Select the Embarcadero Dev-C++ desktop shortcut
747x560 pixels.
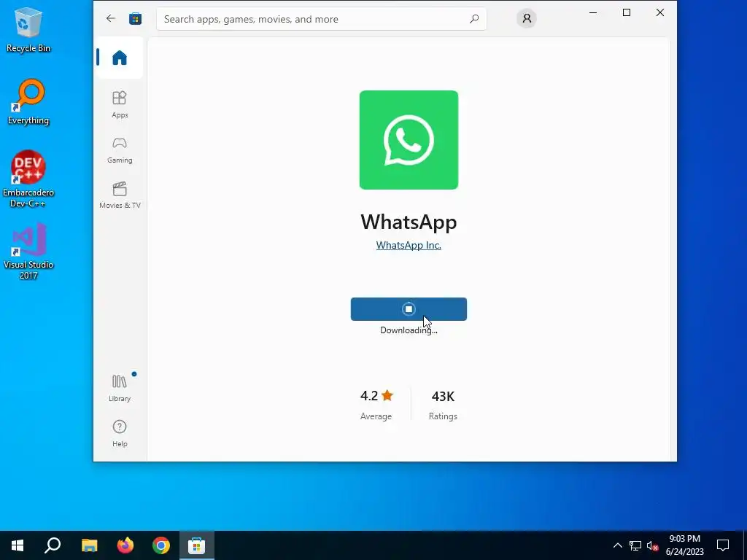28,179
